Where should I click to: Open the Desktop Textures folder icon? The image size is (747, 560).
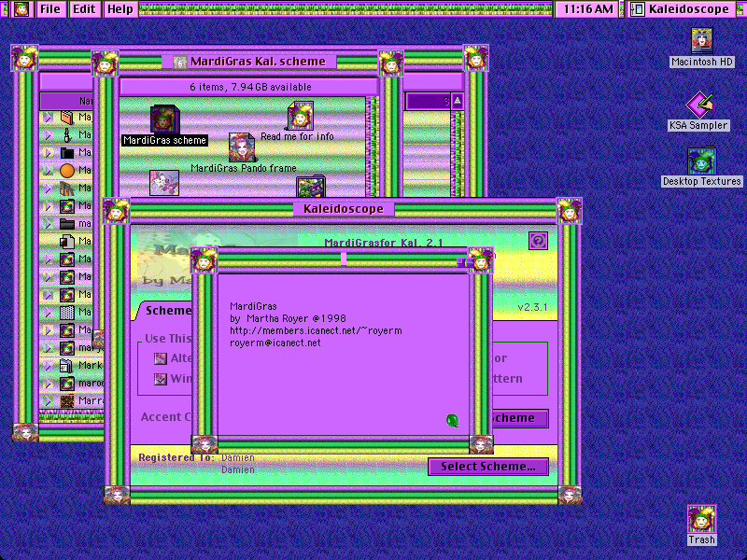tap(702, 161)
